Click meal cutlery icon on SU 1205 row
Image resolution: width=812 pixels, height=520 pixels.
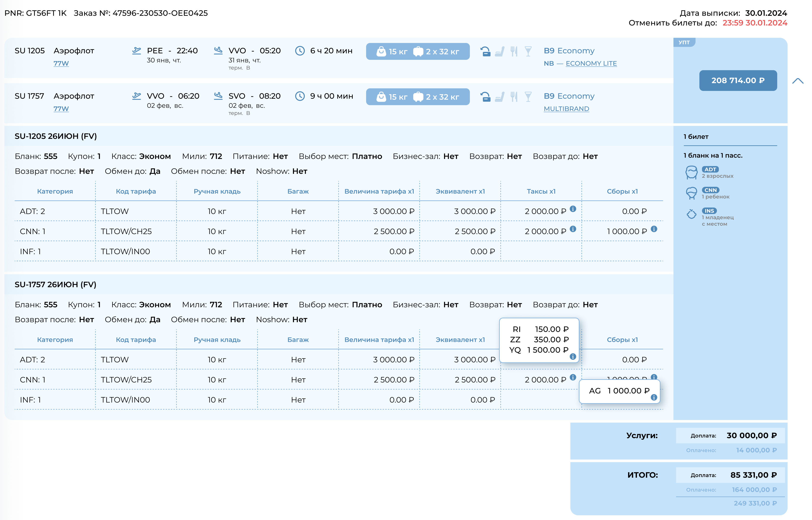pyautogui.click(x=514, y=51)
